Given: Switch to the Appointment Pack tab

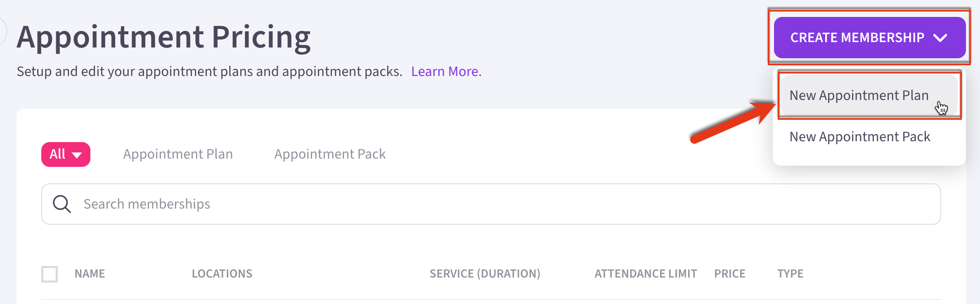Looking at the screenshot, I should 330,154.
